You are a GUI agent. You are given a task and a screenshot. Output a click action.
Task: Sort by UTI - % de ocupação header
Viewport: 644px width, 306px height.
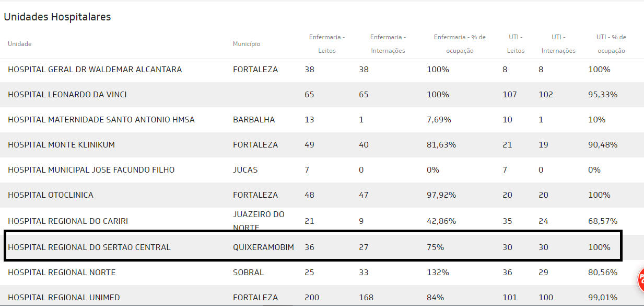click(611, 44)
